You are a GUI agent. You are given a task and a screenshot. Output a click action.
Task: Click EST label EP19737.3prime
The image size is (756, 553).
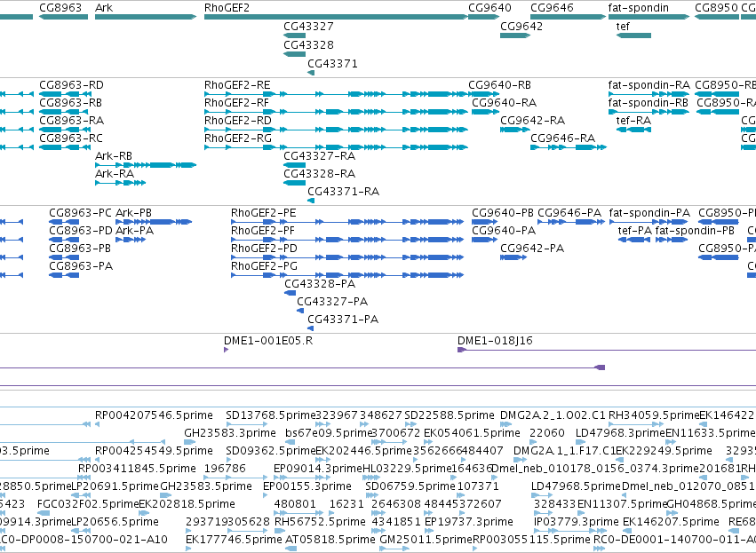coord(469,522)
